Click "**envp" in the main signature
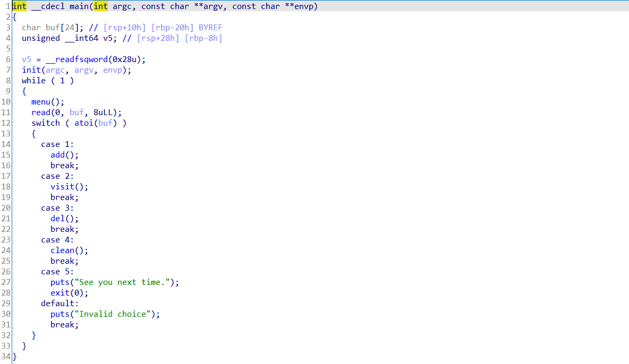This screenshot has height=364, width=629. click(299, 6)
